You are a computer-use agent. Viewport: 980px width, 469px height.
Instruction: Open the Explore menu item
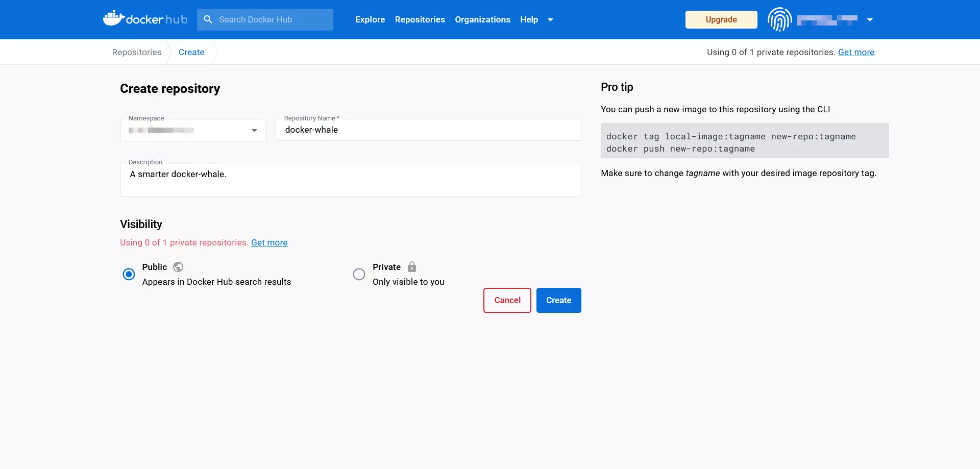[x=370, y=19]
